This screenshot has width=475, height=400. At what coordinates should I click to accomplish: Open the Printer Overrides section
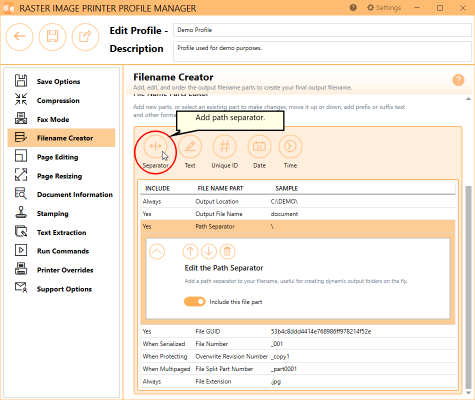pos(61,270)
